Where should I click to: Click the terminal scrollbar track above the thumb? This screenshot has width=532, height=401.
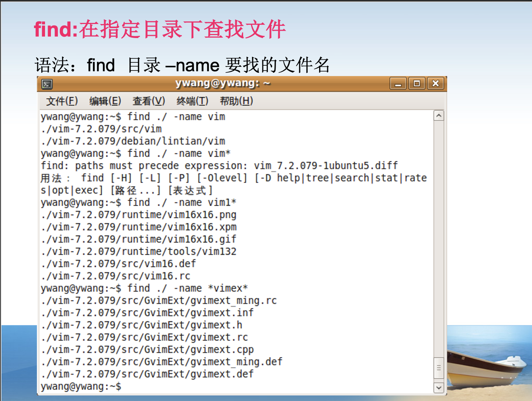coord(439,239)
